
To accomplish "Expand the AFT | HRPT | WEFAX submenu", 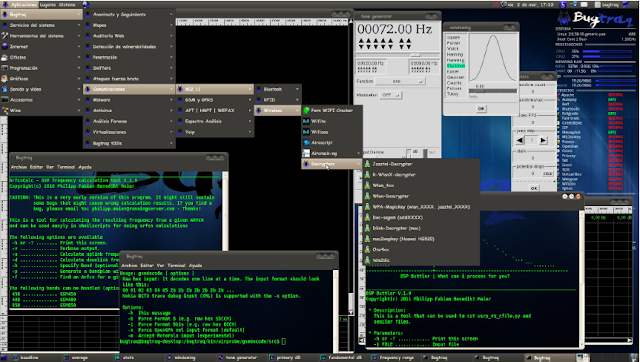I will pos(215,110).
